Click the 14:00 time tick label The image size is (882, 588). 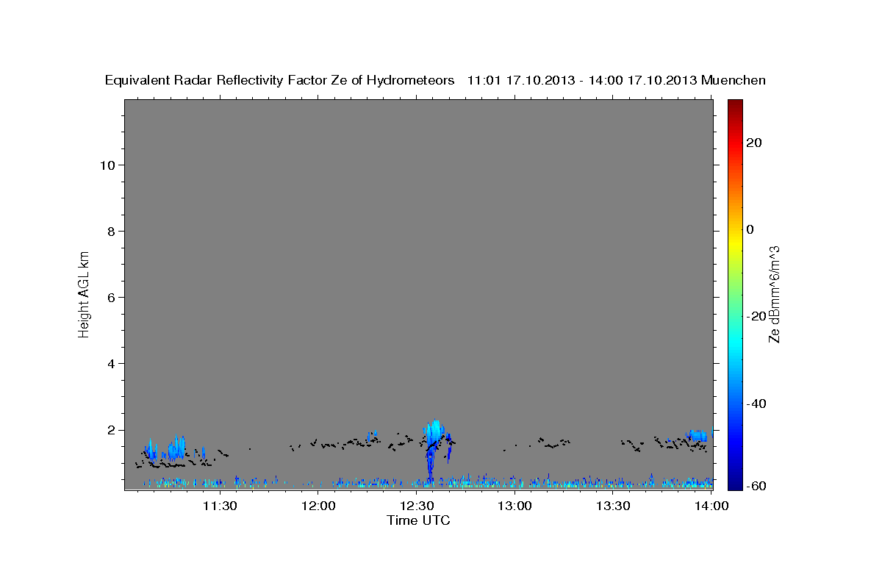[711, 506]
